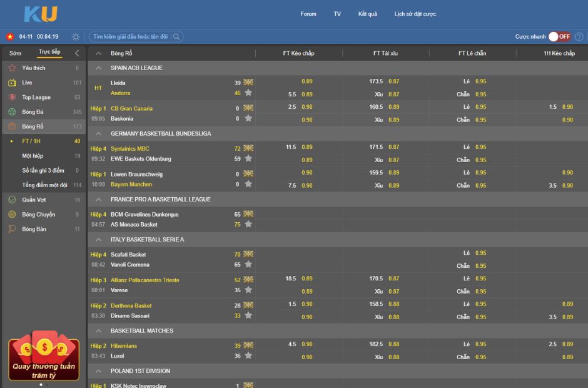Collapse the ITALY BASKETBALL SERIE A section
This screenshot has height=388, width=588.
[x=98, y=240]
